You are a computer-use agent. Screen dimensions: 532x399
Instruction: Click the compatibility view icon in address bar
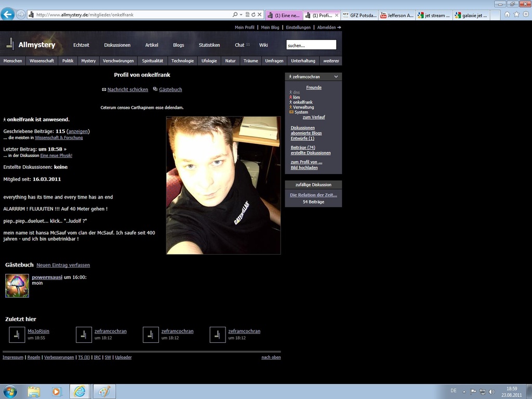[247, 15]
